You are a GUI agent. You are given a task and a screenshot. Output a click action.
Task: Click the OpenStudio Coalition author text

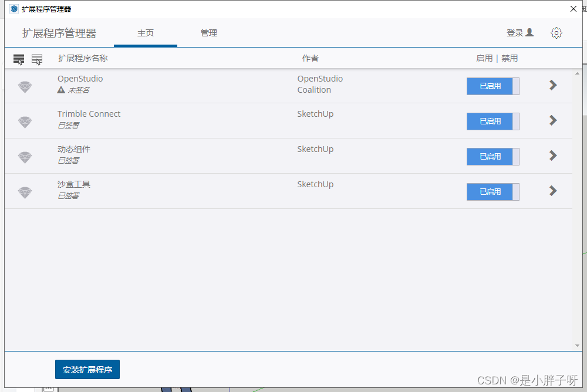tap(320, 85)
